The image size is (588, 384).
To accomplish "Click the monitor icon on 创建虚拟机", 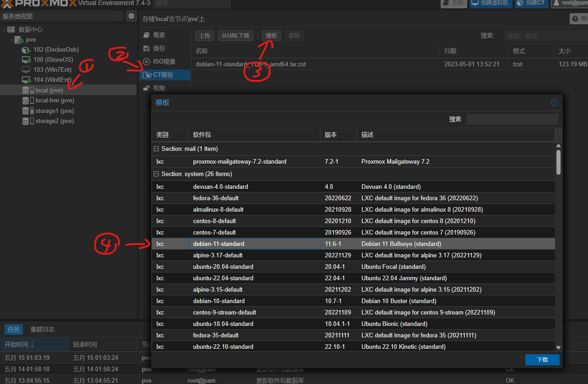I will (x=475, y=3).
